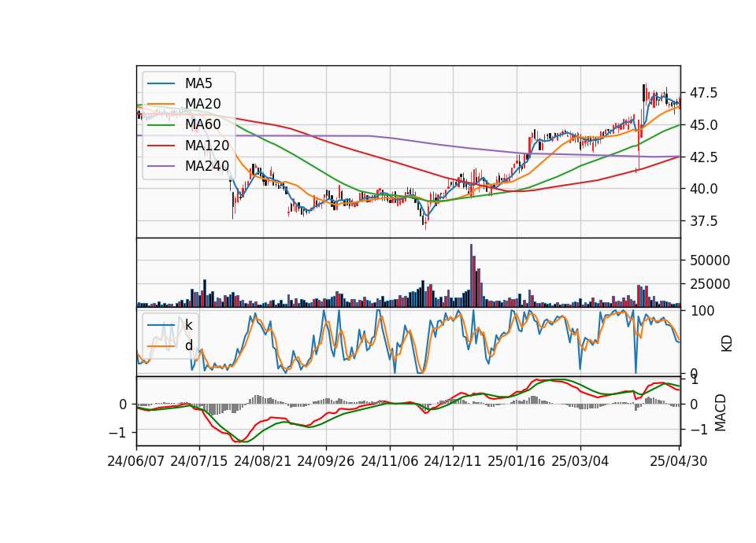Click the 24/09/26 date tick label
The image size is (756, 543).
pos(326,461)
